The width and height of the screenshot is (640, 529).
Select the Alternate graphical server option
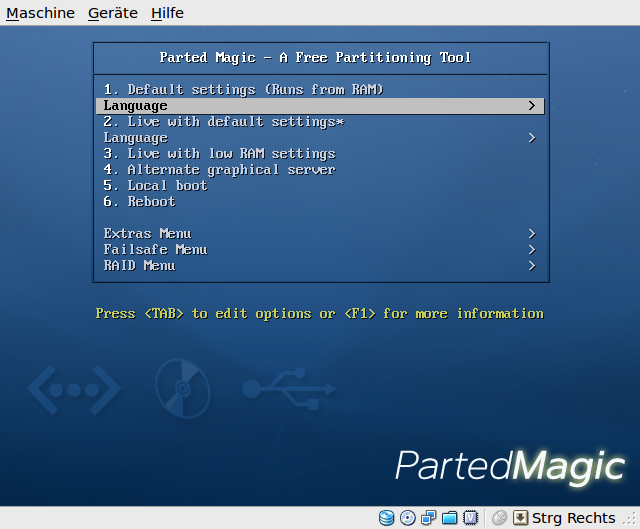click(x=220, y=170)
